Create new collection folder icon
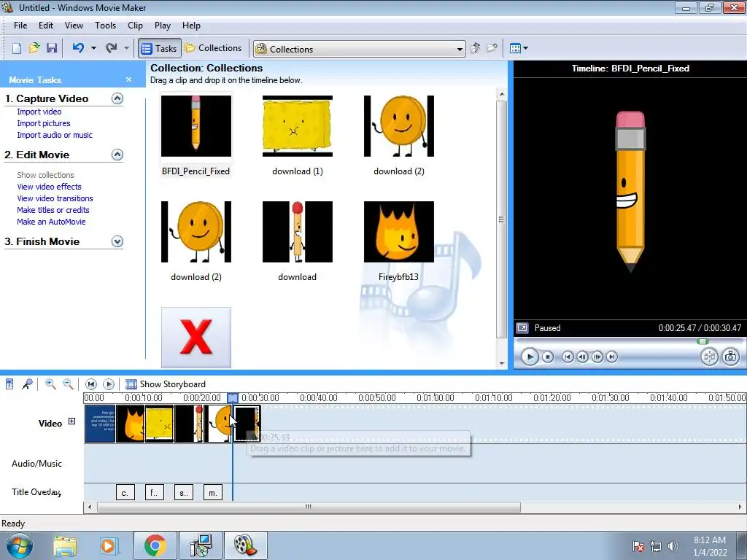This screenshot has width=747, height=560. click(x=492, y=48)
